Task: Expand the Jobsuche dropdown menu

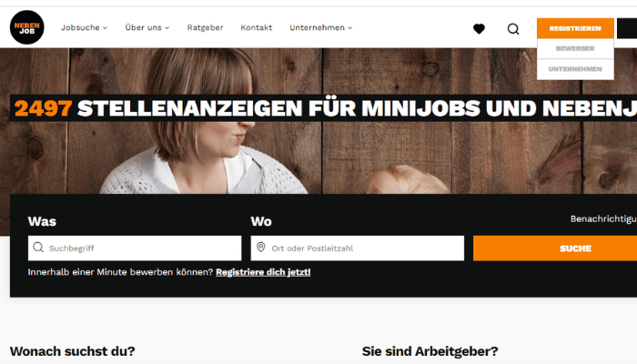Action: pyautogui.click(x=84, y=27)
